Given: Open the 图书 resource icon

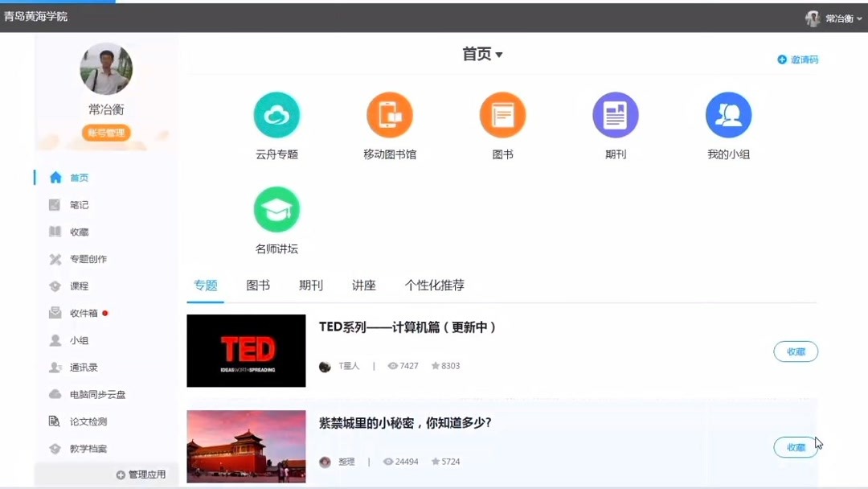Looking at the screenshot, I should (502, 113).
